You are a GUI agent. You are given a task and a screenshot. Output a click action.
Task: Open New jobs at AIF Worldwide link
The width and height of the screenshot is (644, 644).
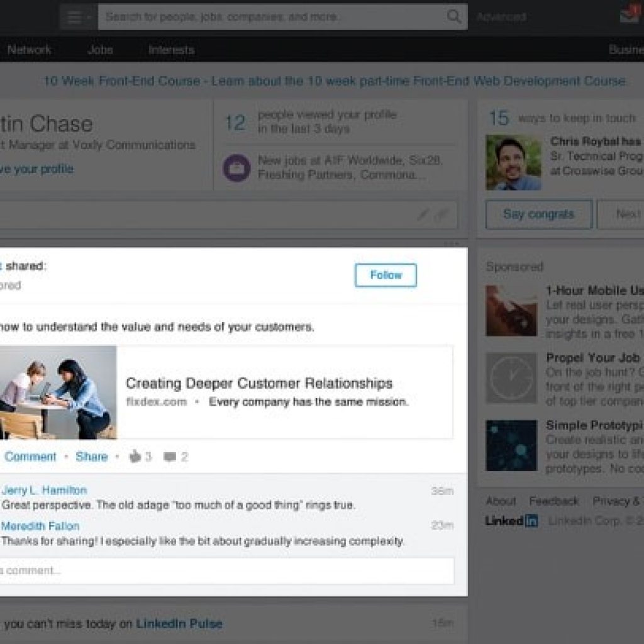pyautogui.click(x=350, y=167)
